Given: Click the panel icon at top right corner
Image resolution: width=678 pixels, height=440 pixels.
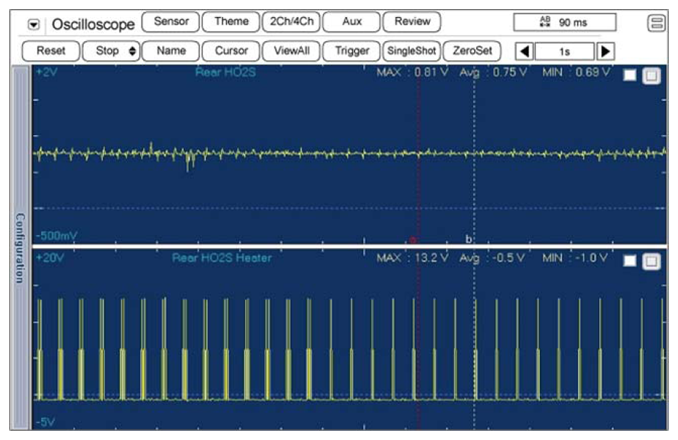Looking at the screenshot, I should point(656,22).
